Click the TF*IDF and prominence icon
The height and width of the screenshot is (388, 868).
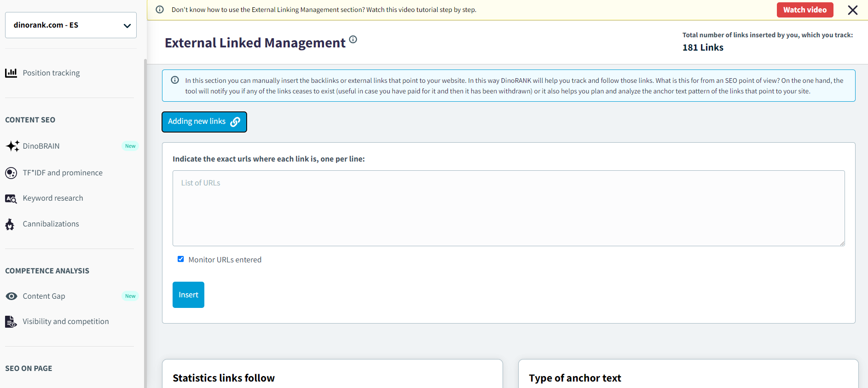coord(11,173)
